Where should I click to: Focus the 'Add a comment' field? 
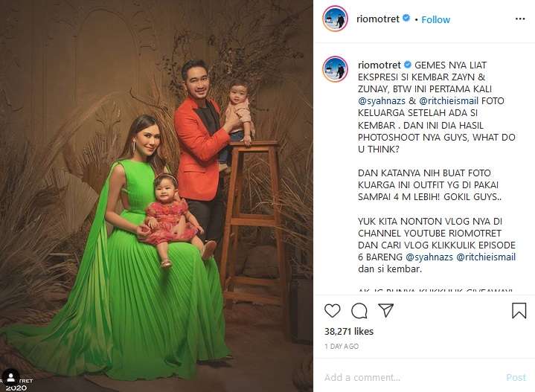tap(409, 377)
